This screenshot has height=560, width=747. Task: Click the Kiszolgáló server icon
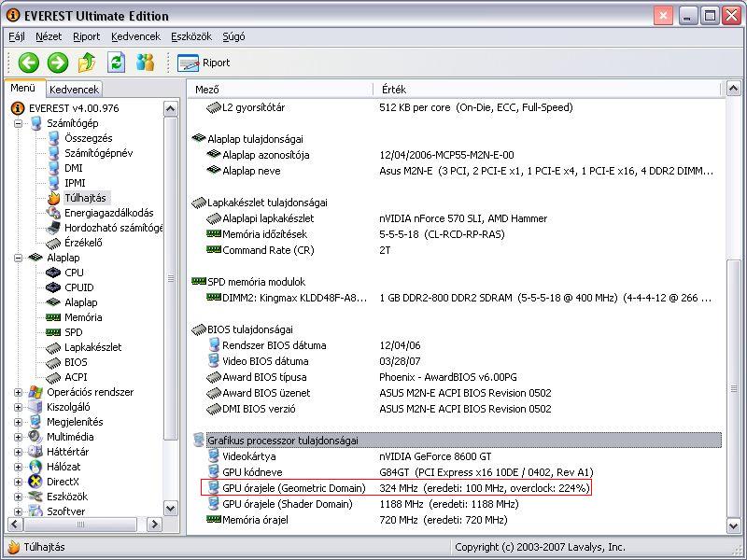pyautogui.click(x=35, y=407)
